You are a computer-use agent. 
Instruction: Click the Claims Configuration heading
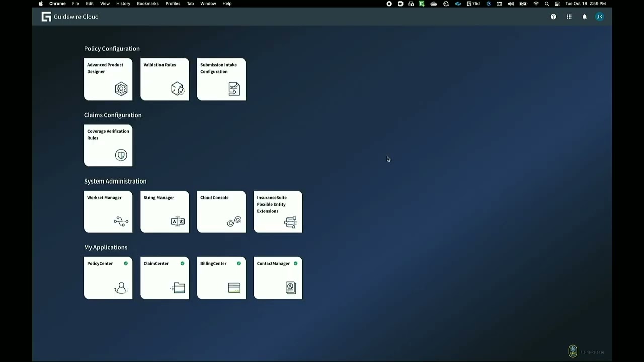pyautogui.click(x=113, y=115)
